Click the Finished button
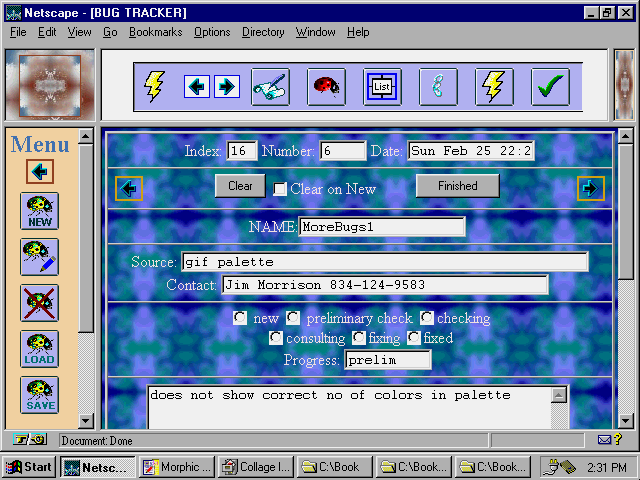Image resolution: width=640 pixels, height=480 pixels. click(x=458, y=186)
